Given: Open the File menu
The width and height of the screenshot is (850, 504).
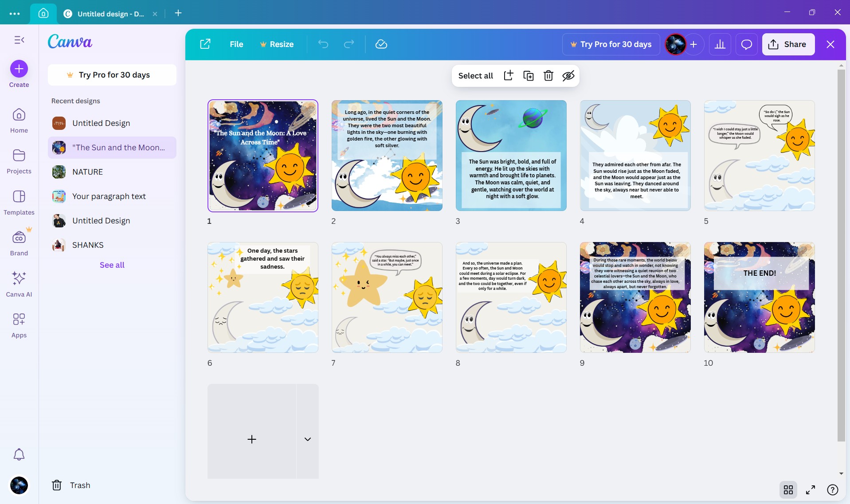Looking at the screenshot, I should [236, 44].
